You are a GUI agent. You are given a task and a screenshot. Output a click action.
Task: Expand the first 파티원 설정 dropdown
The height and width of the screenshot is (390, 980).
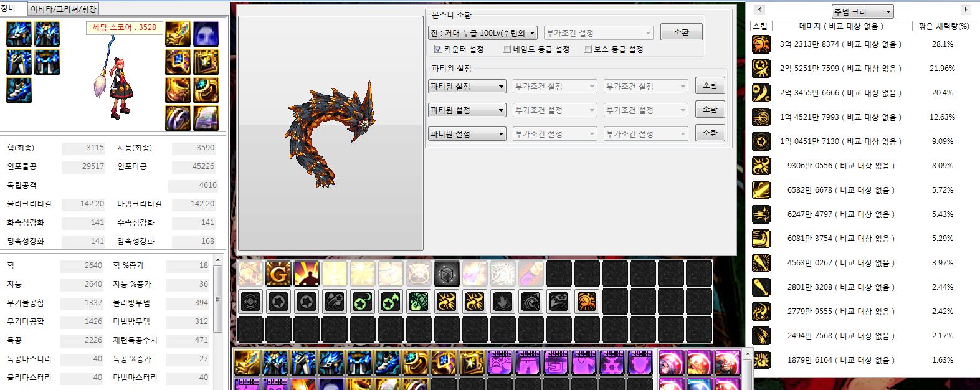(x=467, y=87)
